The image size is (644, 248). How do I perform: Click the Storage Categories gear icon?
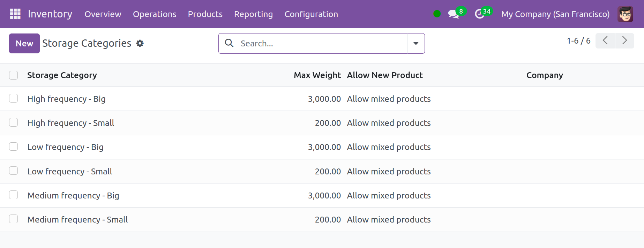pos(140,43)
